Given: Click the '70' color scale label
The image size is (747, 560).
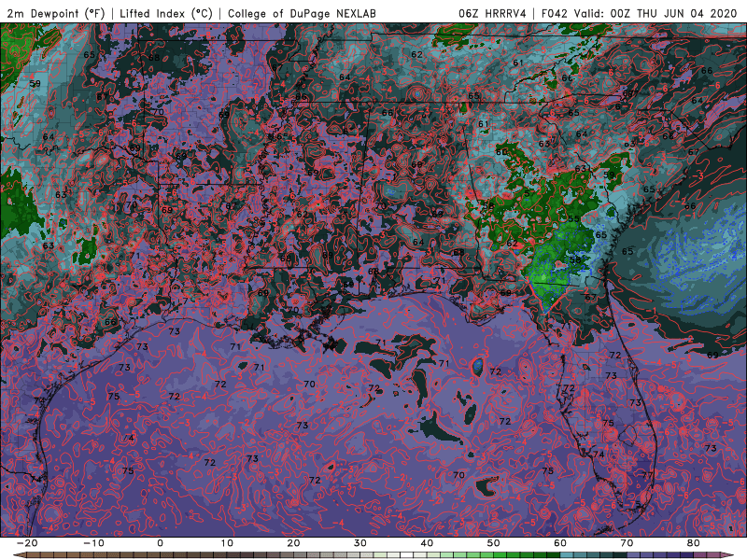Looking at the screenshot, I should point(627,543).
